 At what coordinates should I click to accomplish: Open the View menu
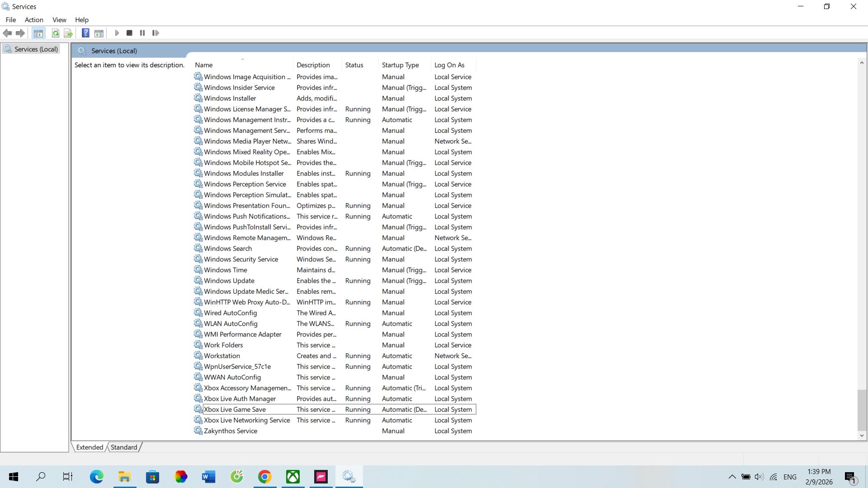point(59,20)
